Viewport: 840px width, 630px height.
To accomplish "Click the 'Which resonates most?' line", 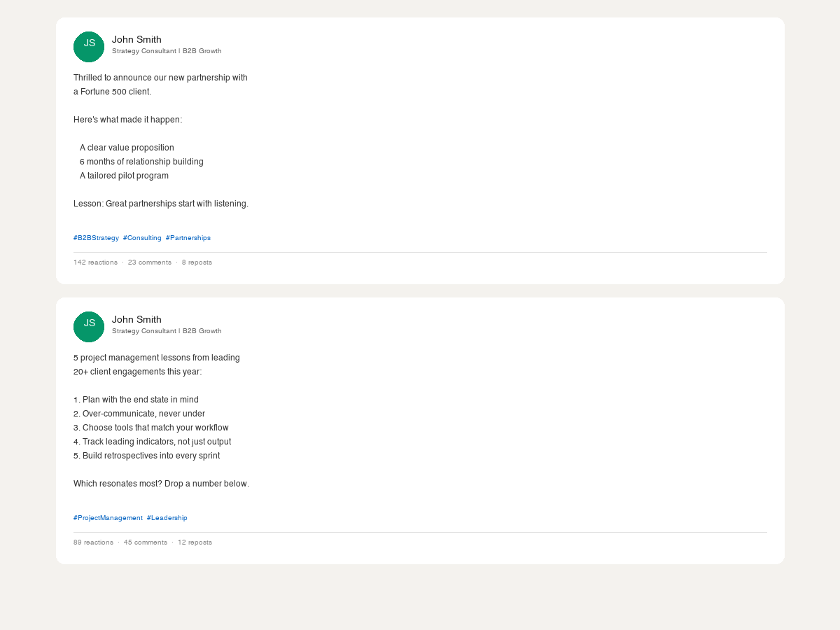I will click(x=161, y=484).
